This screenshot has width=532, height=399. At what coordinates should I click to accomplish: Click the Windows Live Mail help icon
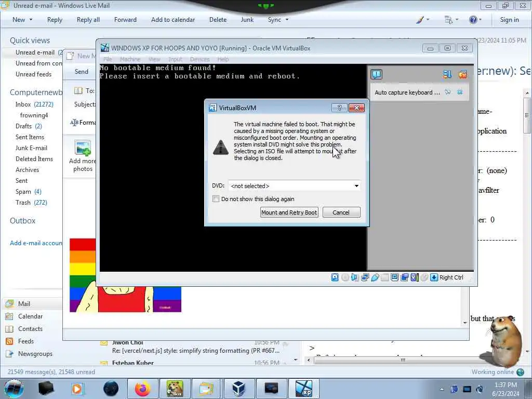click(x=473, y=20)
